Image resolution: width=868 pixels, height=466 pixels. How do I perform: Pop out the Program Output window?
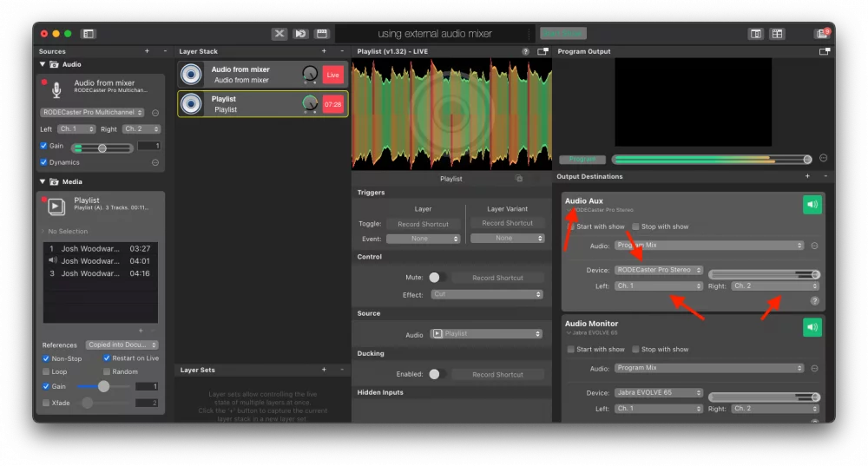(825, 51)
